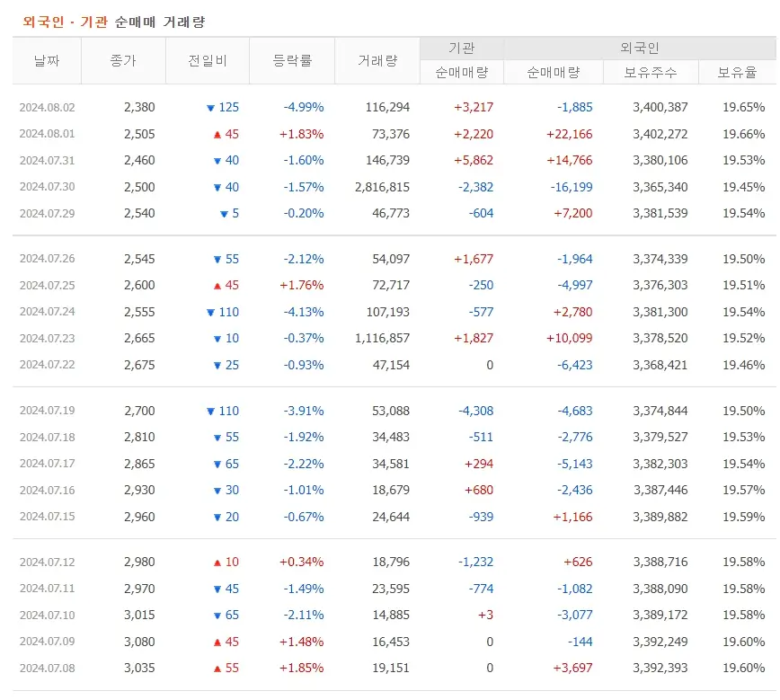This screenshot has height=700, width=780.
Task: Sort by the 종가 column header
Action: (123, 60)
